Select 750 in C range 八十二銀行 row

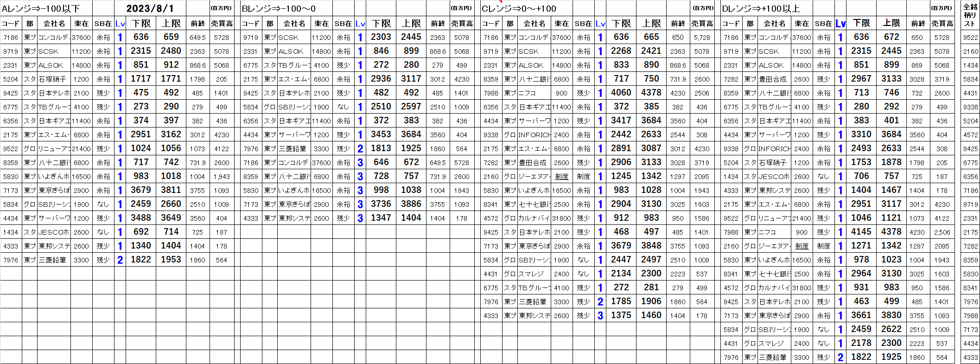[x=651, y=79]
